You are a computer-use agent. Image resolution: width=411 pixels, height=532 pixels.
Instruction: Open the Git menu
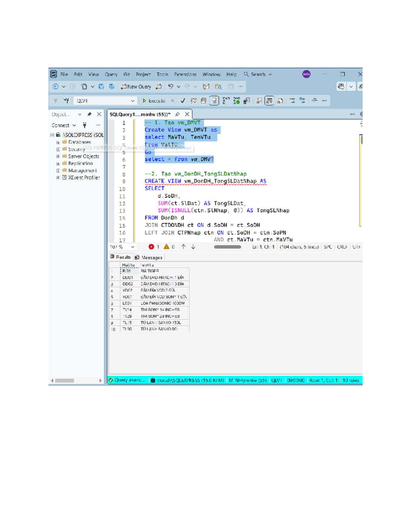point(126,74)
